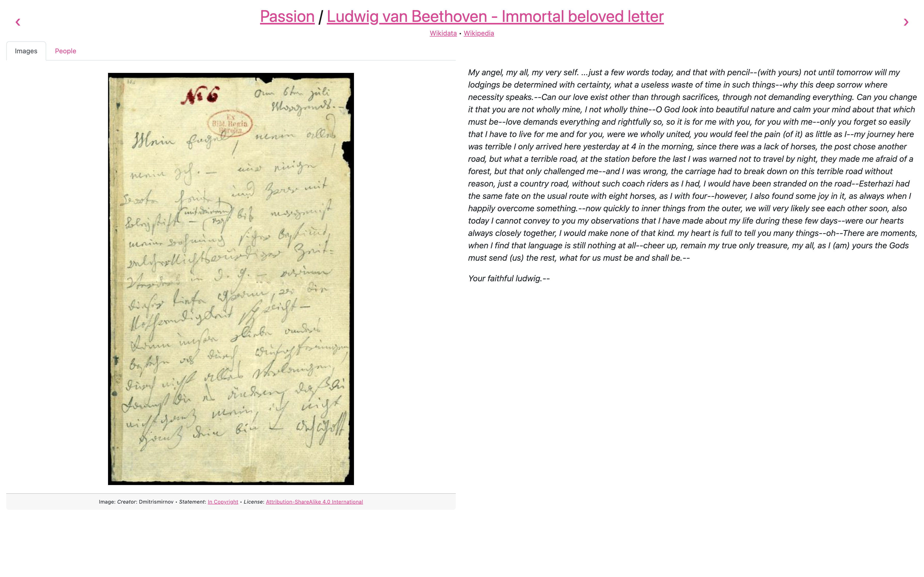Click the right navigation arrow icon
Image resolution: width=924 pixels, height=577 pixels.
tap(906, 22)
